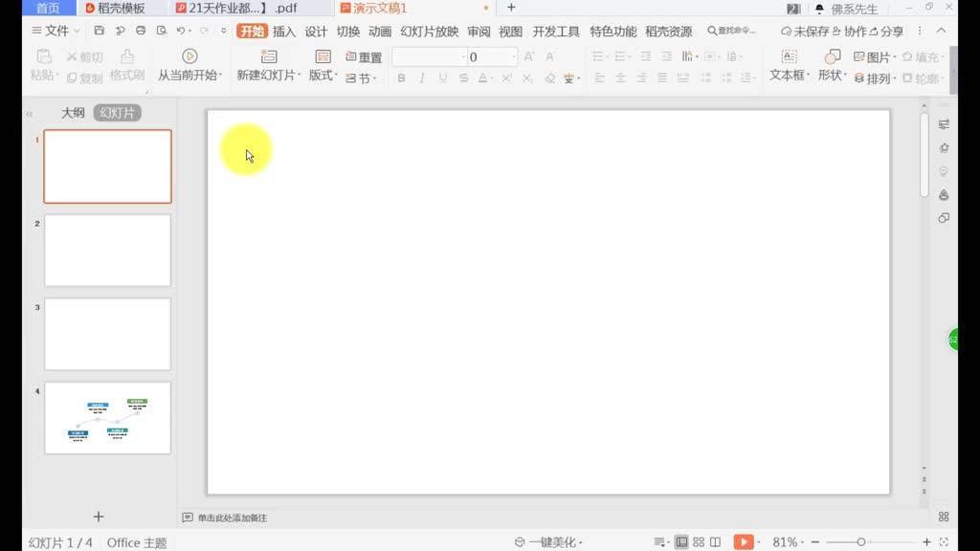Start playback from current slide icon

click(189, 55)
